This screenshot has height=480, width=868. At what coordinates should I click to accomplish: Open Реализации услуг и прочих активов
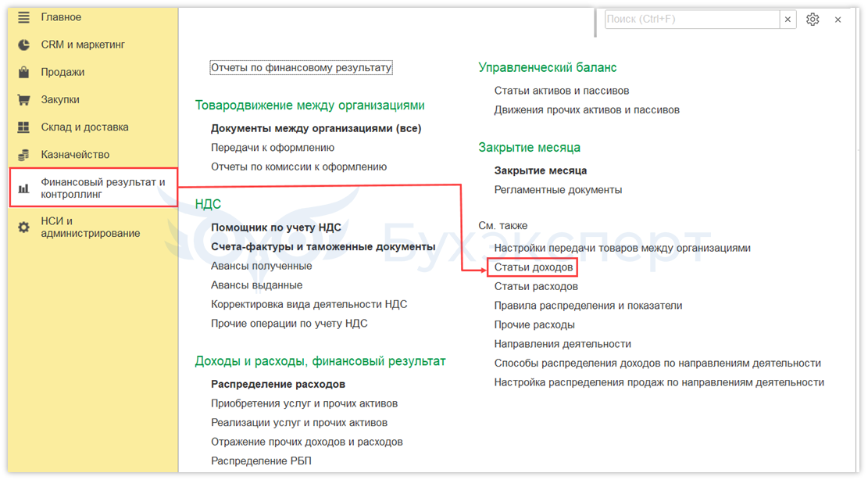tap(299, 423)
